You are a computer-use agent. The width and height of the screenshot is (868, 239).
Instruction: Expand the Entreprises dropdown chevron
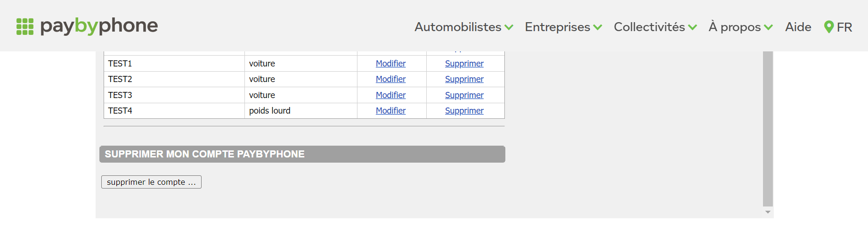coord(598,27)
